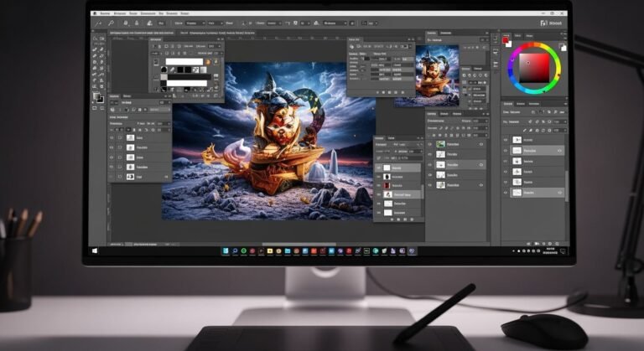Click the link icon on the highlighted bottom layer in the right Layers panel

click(559, 193)
